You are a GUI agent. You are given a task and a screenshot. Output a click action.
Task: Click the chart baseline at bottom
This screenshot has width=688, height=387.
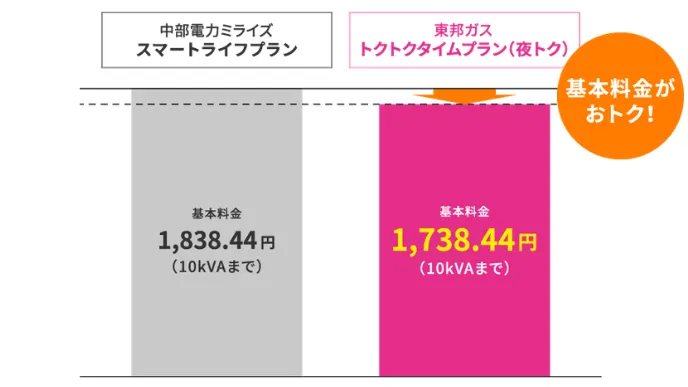(x=340, y=376)
